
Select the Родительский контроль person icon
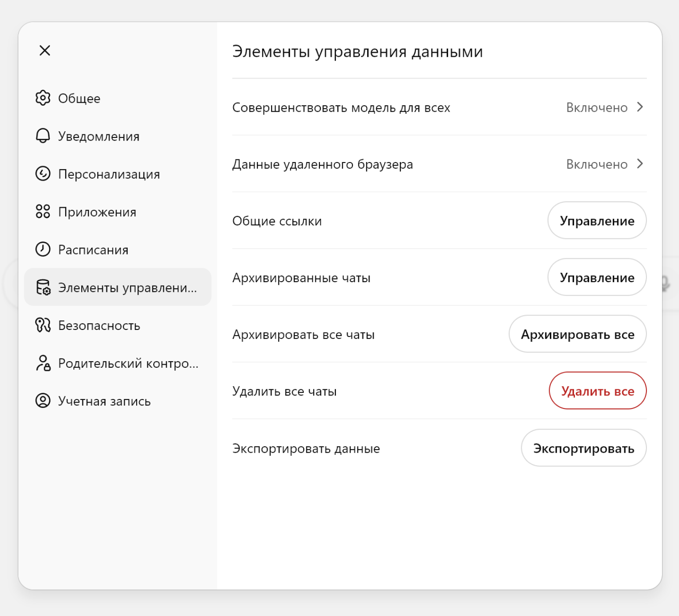(43, 363)
